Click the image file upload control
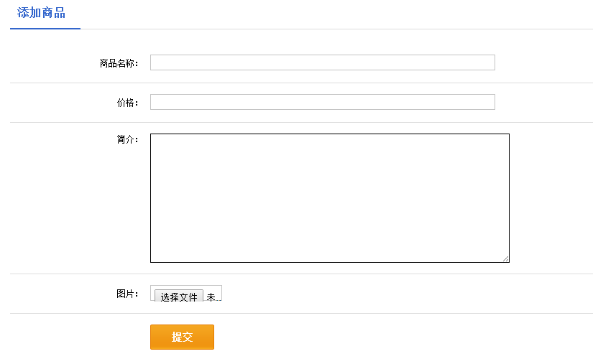The image size is (593, 364). [x=179, y=297]
